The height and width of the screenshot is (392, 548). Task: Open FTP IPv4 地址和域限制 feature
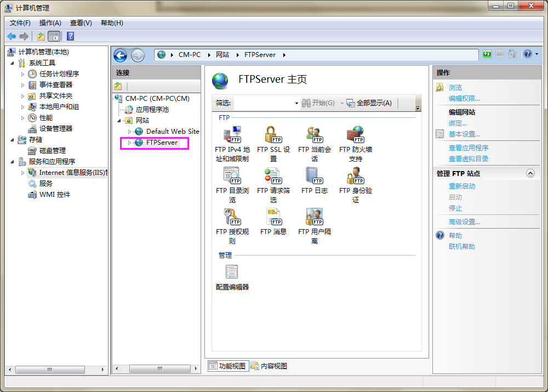(x=232, y=137)
